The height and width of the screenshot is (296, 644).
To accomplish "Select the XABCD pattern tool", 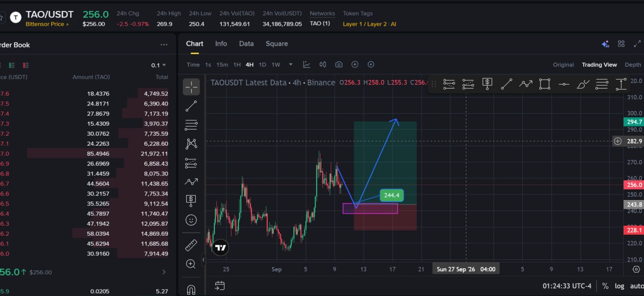I will pos(191,144).
